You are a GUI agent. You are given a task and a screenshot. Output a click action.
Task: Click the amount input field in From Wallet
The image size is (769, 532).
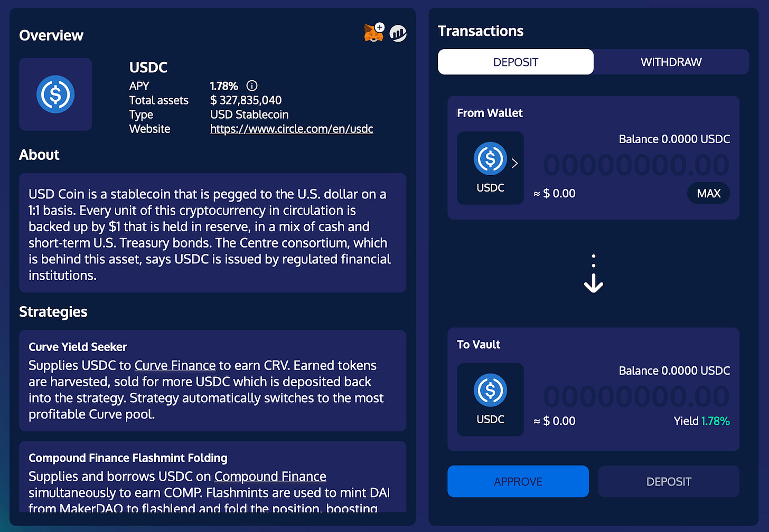pos(636,164)
